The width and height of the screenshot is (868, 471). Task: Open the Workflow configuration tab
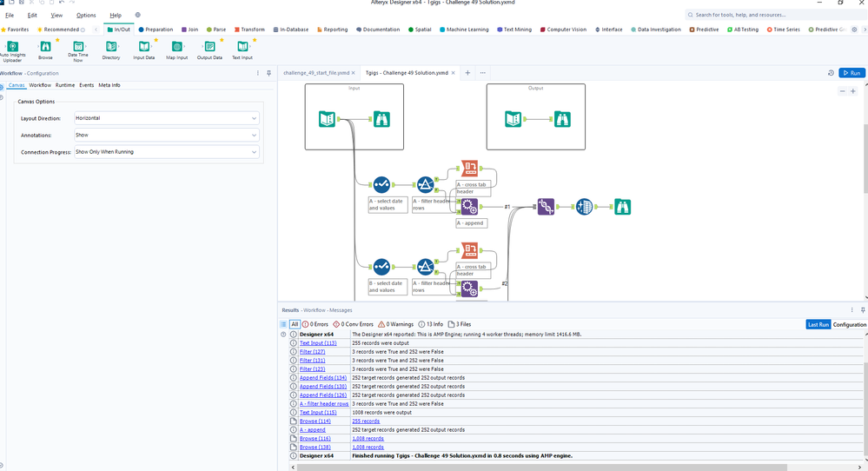[40, 85]
